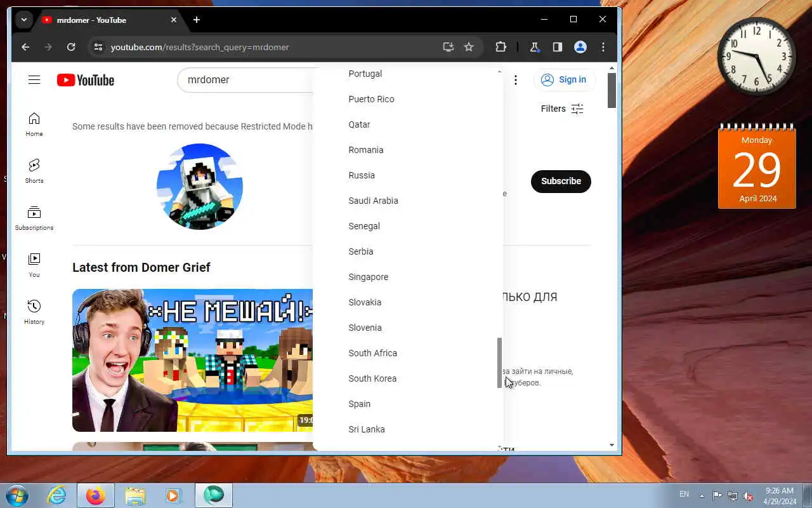This screenshot has width=812, height=508.
Task: Open the Domer Grief channel avatar
Action: click(200, 186)
